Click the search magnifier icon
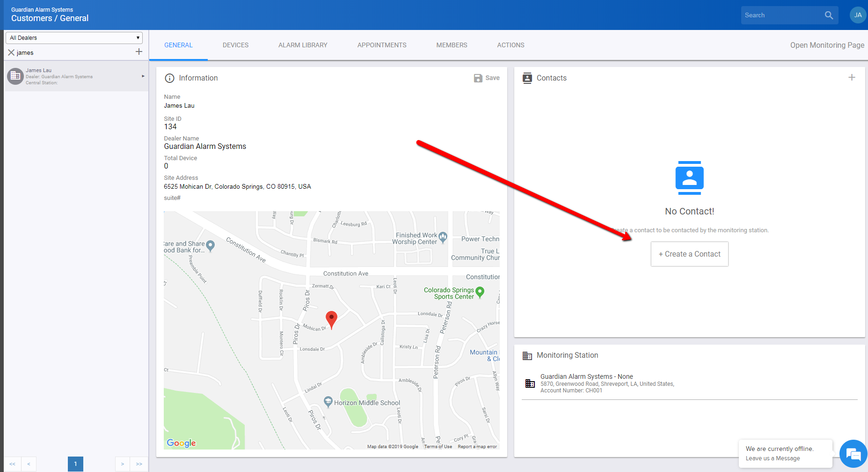This screenshot has width=868, height=472. [829, 15]
